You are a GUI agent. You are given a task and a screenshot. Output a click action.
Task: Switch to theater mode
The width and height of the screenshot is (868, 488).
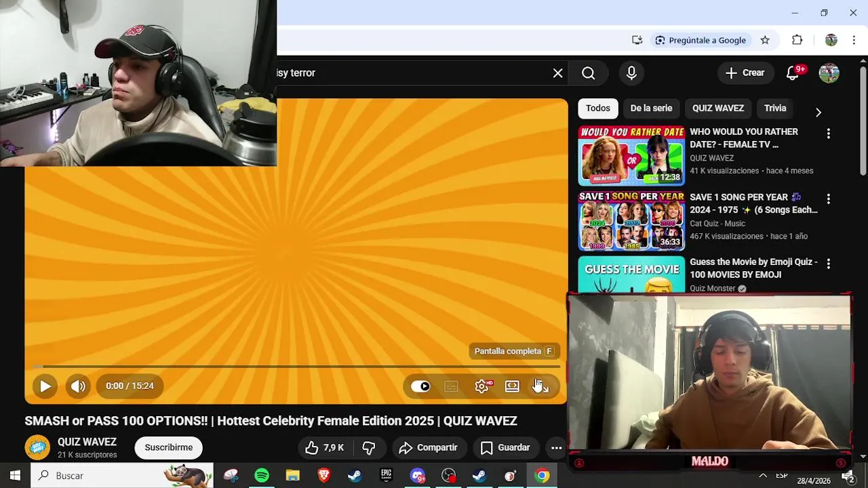coord(512,386)
